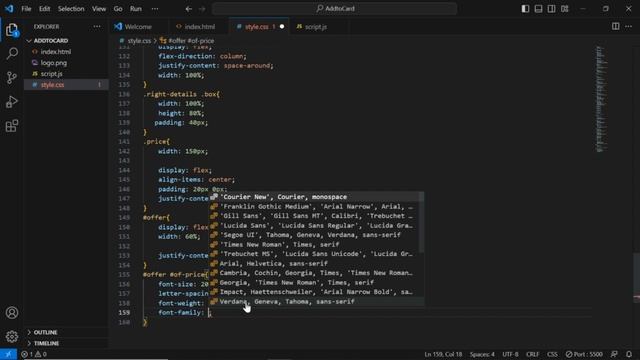Choose 'Segoe UI', Tahoma font suggestion
Image resolution: width=640 pixels, height=360 pixels.
coord(317,235)
